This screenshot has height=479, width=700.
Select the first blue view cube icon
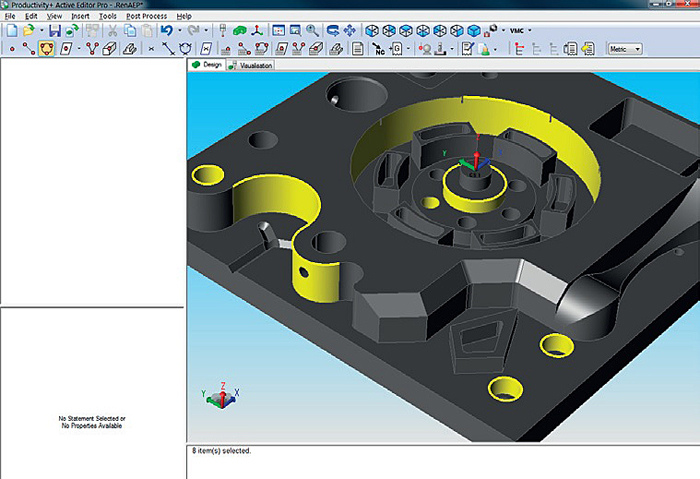[x=372, y=30]
